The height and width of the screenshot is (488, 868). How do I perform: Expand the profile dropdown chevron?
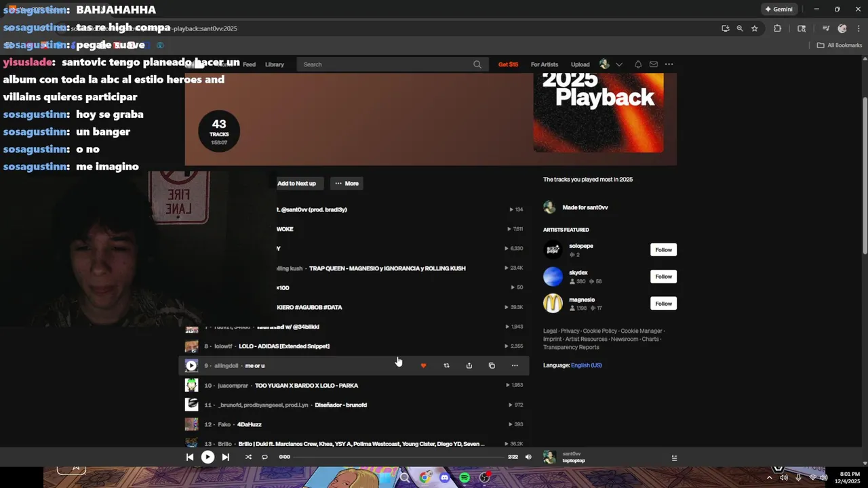point(619,64)
